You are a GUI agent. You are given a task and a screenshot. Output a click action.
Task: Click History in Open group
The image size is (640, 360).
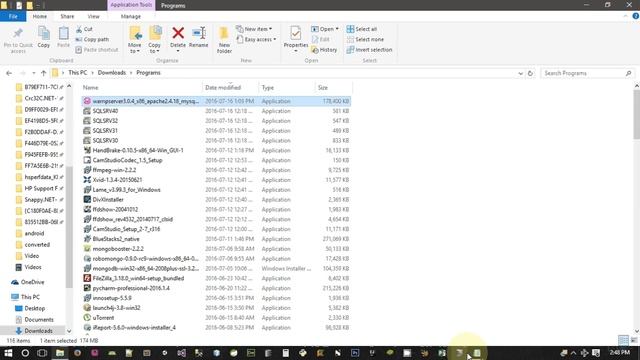[x=324, y=50]
